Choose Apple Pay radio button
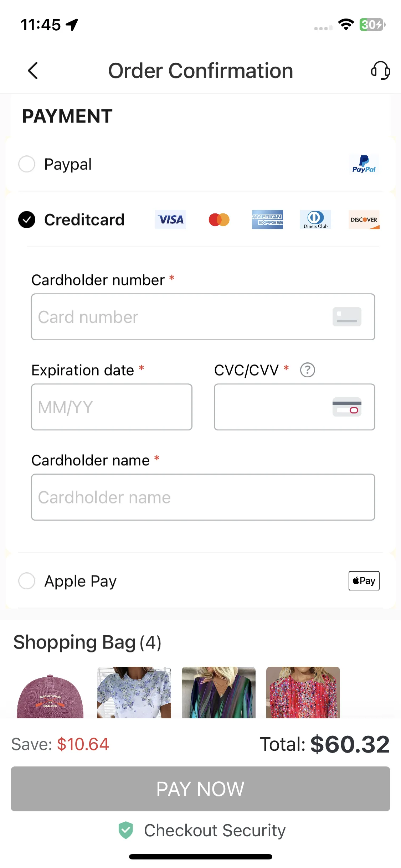Image resolution: width=401 pixels, height=868 pixels. (x=27, y=581)
